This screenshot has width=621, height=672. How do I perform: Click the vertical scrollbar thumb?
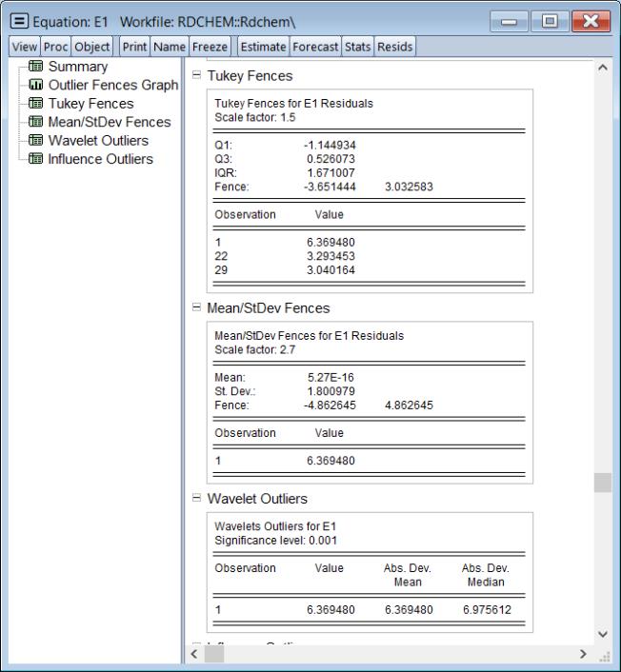[602, 483]
